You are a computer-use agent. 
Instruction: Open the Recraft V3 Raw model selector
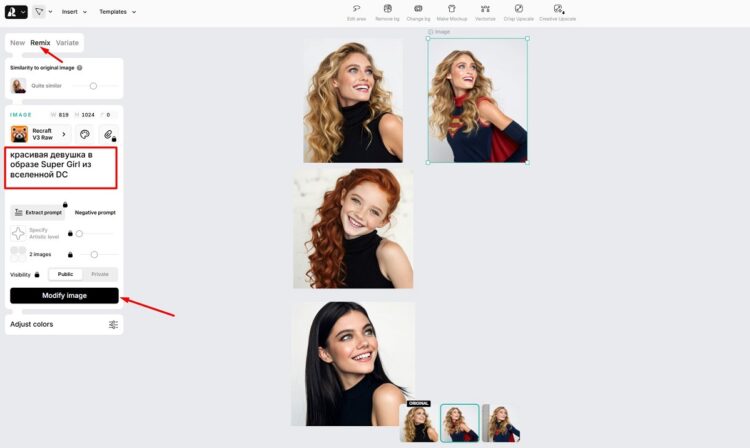pos(40,134)
